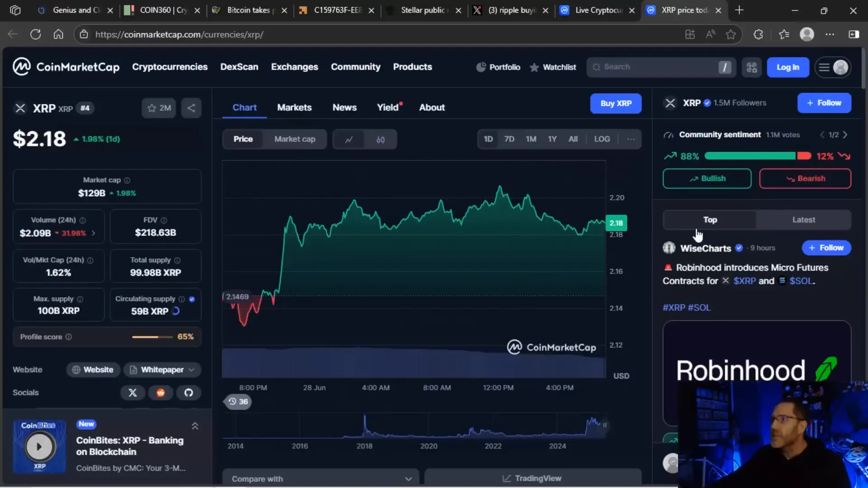This screenshot has height=488, width=868.
Task: Expand Volume (24h) details arrow
Action: coord(94,233)
